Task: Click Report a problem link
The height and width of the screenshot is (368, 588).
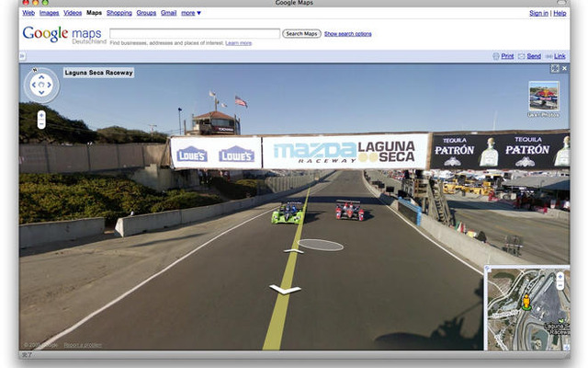Action: click(x=83, y=345)
